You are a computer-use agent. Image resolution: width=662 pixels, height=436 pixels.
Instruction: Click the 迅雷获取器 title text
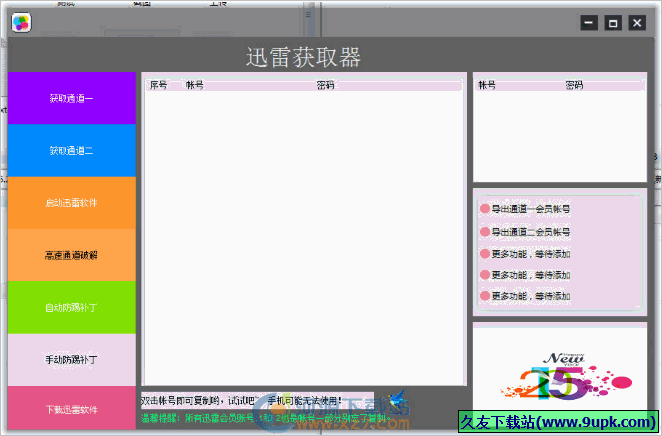[303, 57]
